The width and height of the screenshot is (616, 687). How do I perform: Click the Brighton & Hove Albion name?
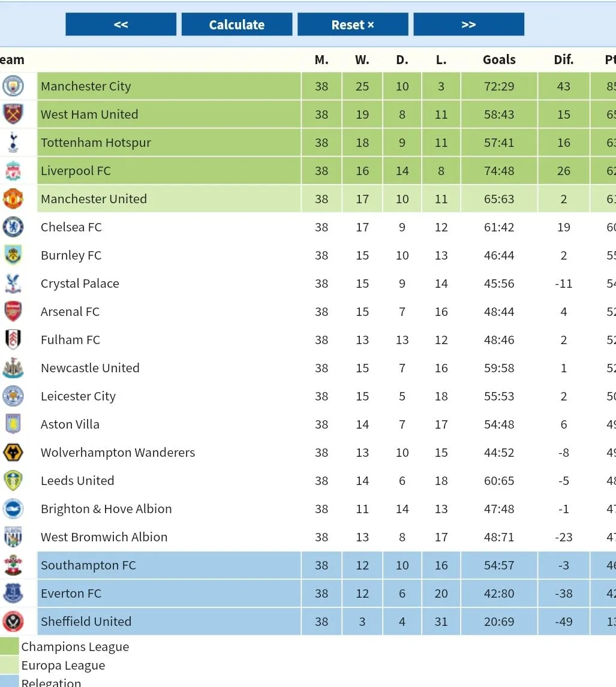[x=106, y=509]
